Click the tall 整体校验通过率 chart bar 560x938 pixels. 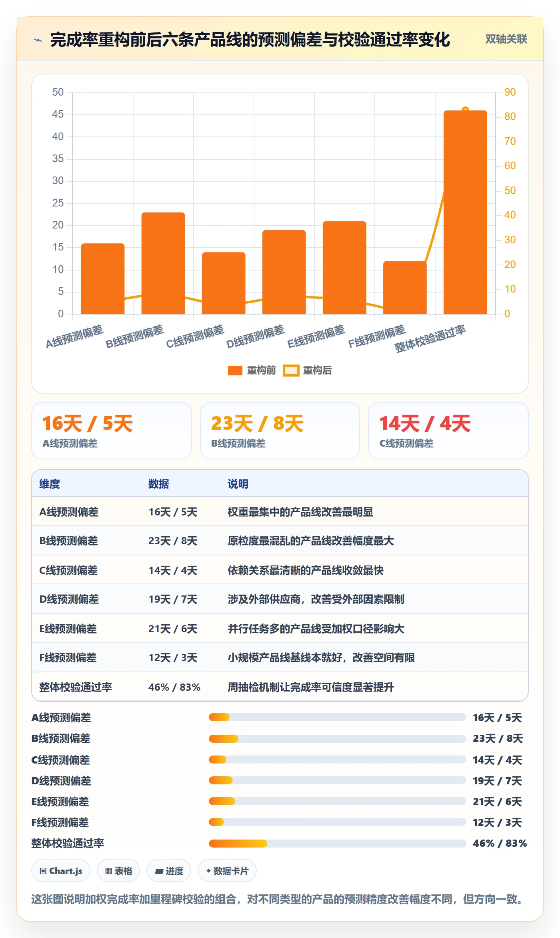tap(465, 212)
